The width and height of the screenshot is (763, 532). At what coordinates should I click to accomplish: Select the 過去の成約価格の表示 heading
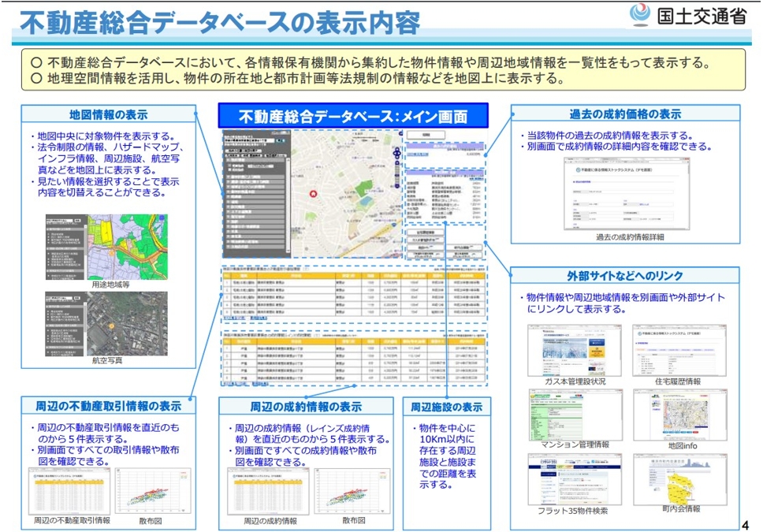point(625,114)
